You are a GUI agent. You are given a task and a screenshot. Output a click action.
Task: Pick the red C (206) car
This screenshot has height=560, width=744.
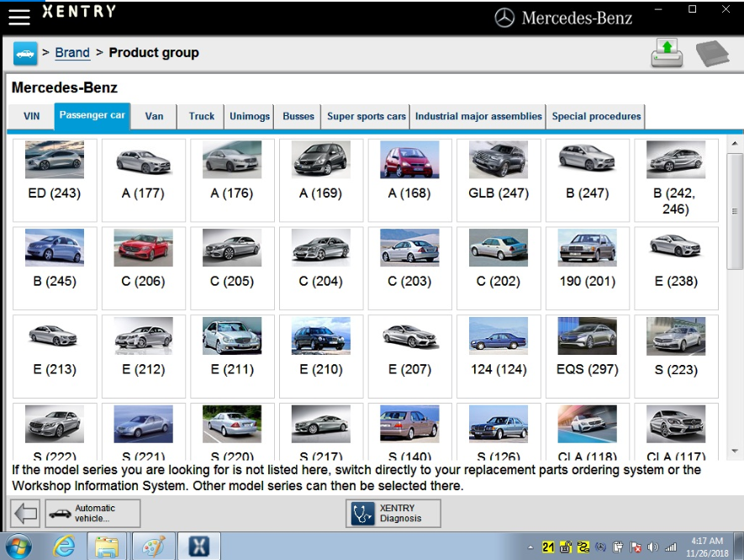(143, 268)
